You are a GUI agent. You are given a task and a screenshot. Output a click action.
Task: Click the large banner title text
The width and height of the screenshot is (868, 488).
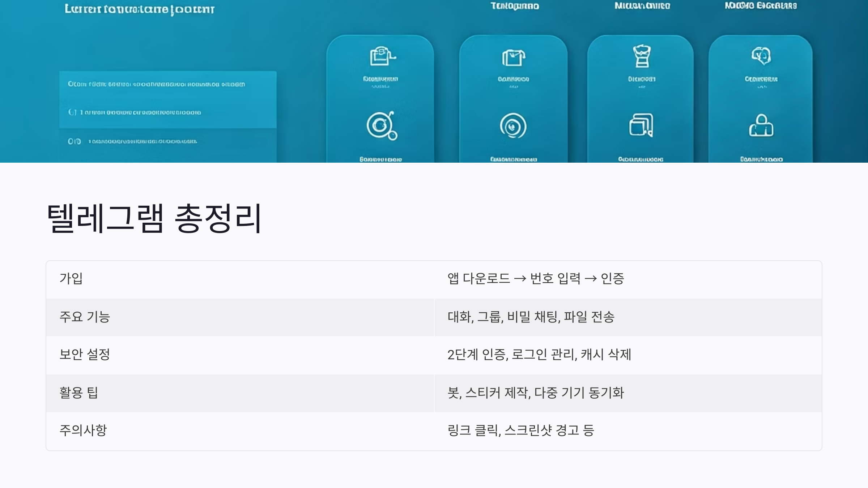pos(139,9)
